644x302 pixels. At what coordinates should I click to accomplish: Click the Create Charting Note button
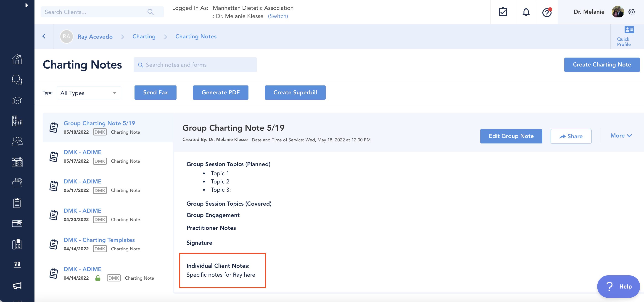tap(602, 64)
